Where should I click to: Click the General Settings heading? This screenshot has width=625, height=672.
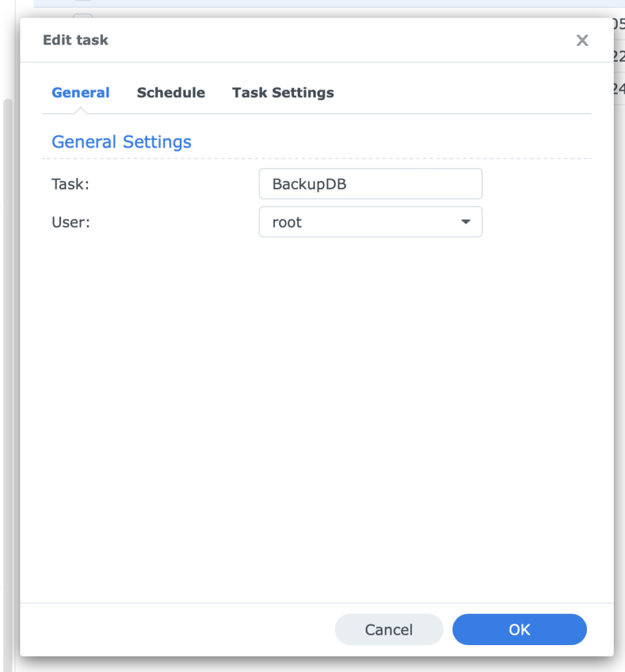(121, 142)
